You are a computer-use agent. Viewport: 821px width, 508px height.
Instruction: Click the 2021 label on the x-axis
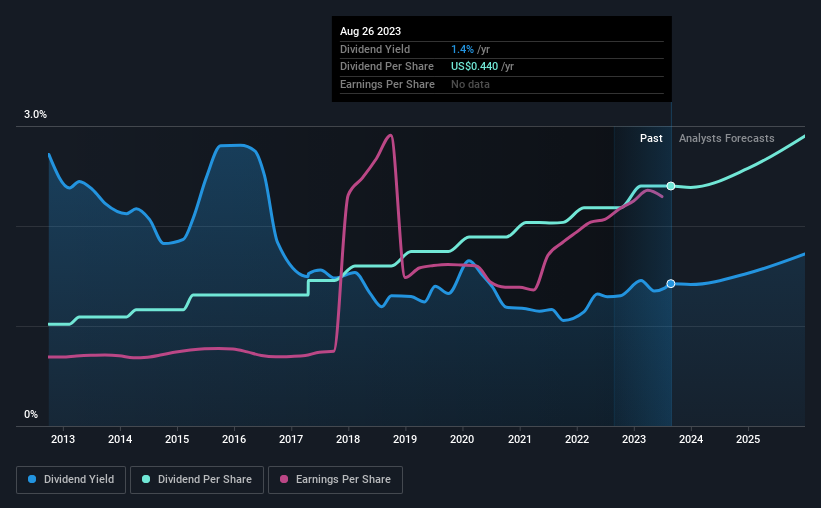[x=519, y=439]
